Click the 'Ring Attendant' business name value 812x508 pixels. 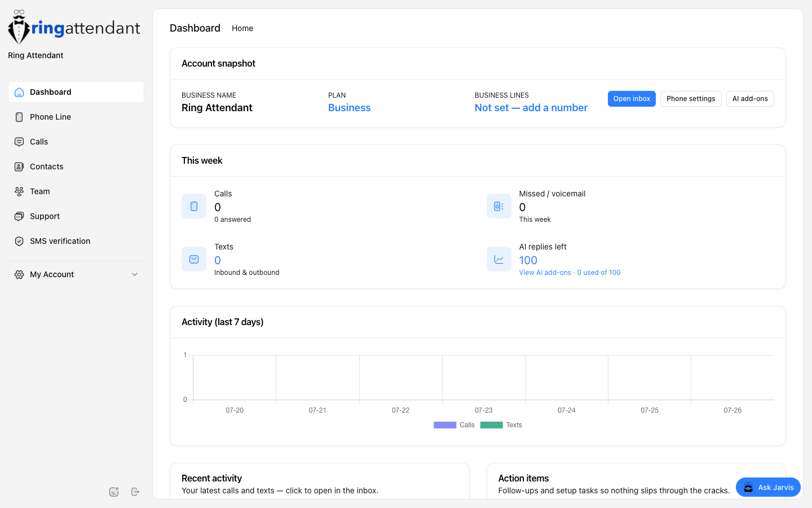coord(217,108)
